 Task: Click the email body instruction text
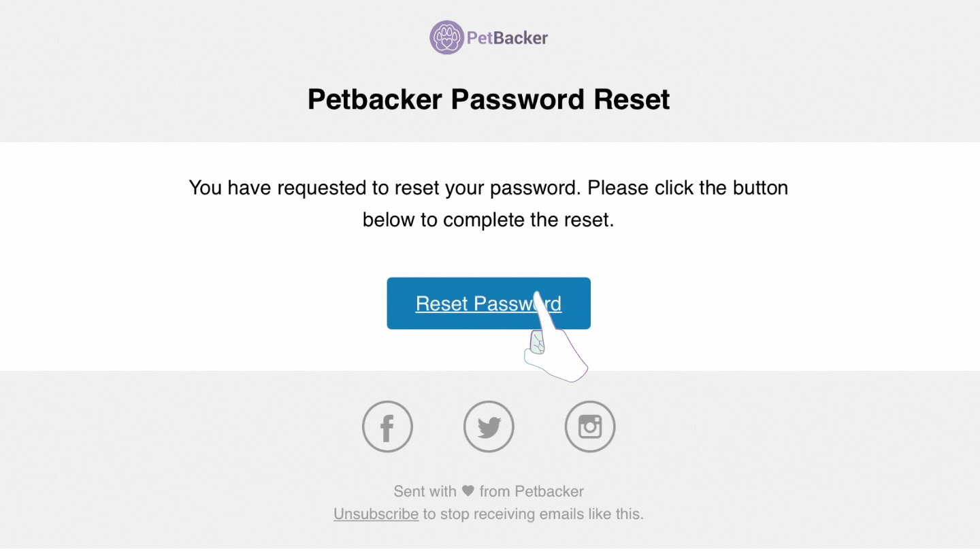[x=489, y=203]
